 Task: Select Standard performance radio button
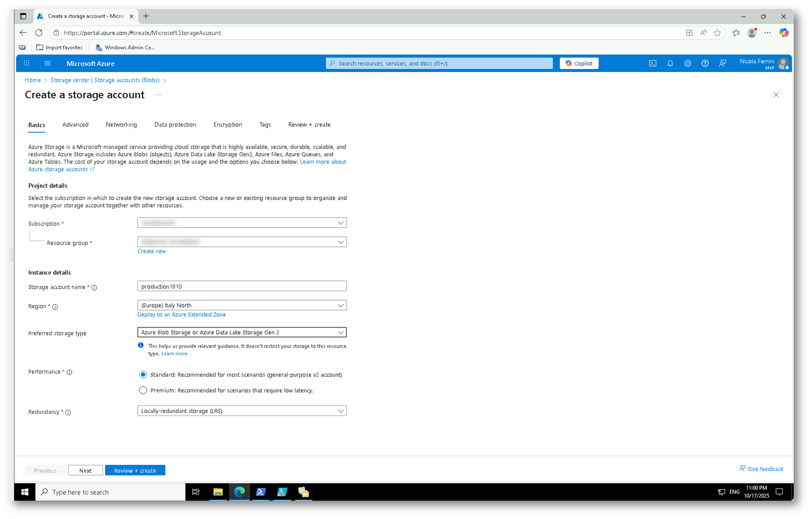point(143,375)
